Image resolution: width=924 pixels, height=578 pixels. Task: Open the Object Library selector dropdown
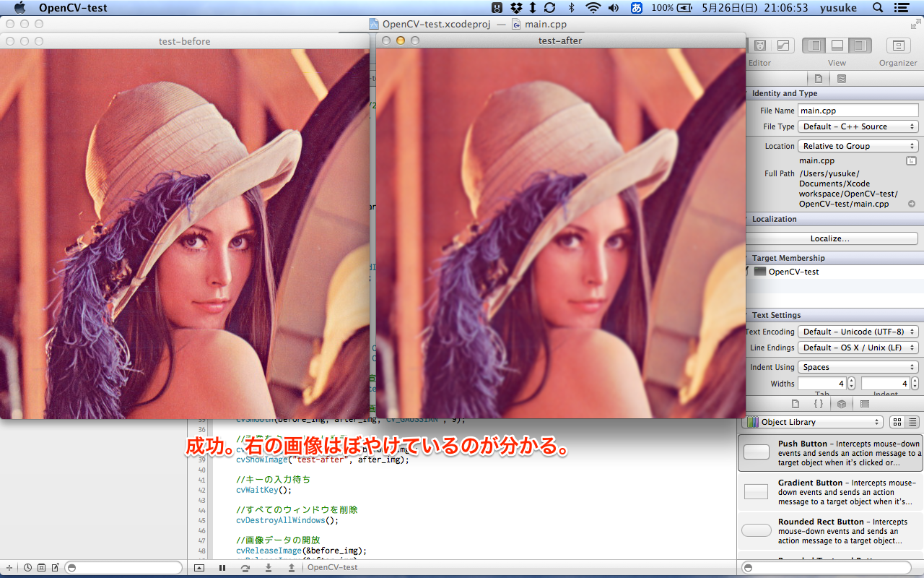click(812, 422)
